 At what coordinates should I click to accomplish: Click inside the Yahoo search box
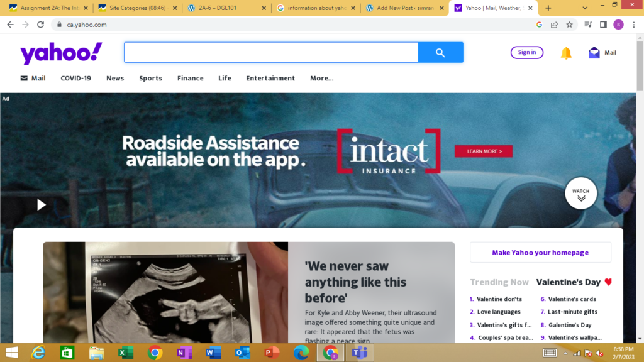point(270,53)
